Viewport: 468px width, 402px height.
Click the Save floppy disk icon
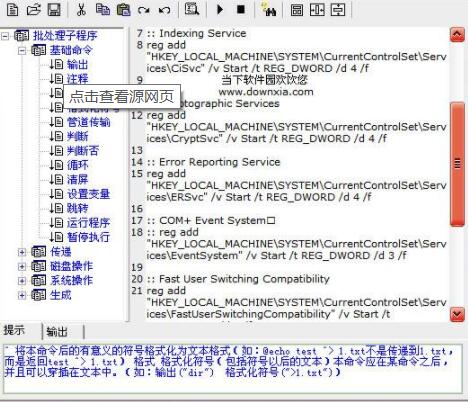coord(54,10)
